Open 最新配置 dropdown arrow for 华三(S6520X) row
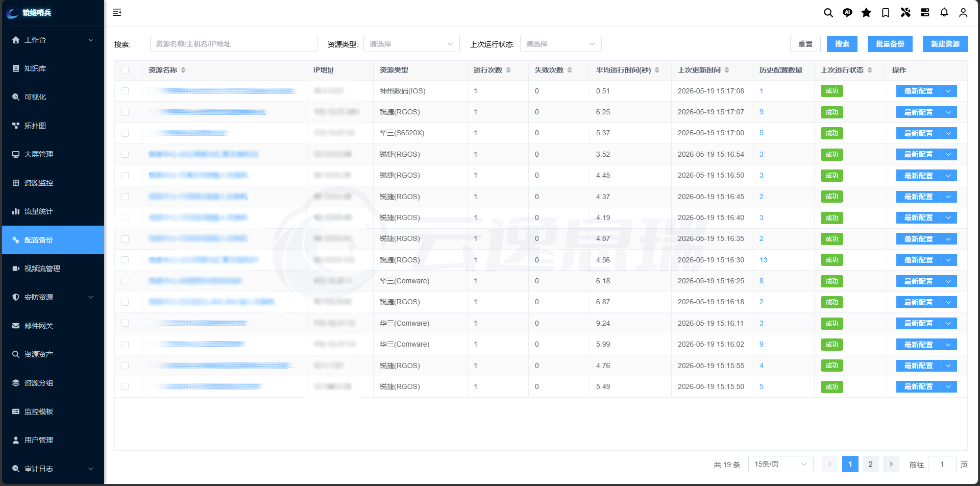 pos(949,133)
